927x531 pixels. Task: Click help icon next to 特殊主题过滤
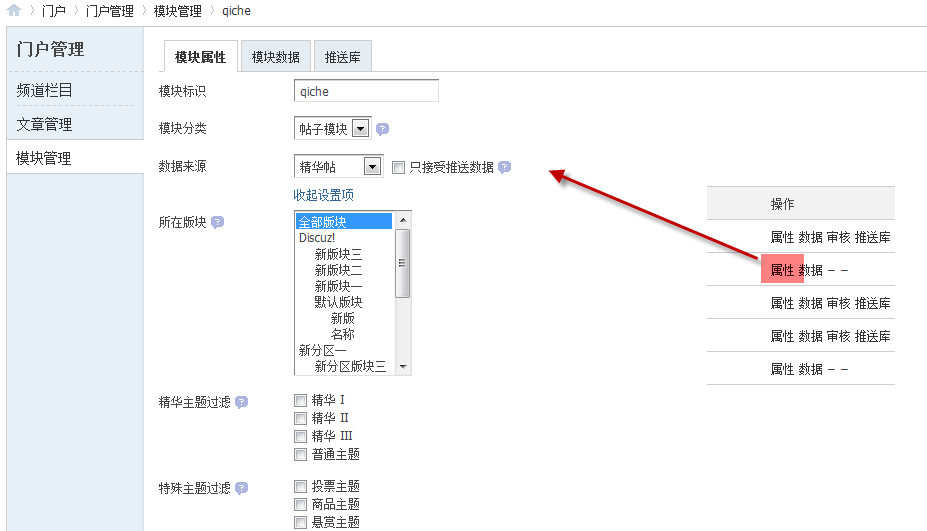pyautogui.click(x=241, y=488)
